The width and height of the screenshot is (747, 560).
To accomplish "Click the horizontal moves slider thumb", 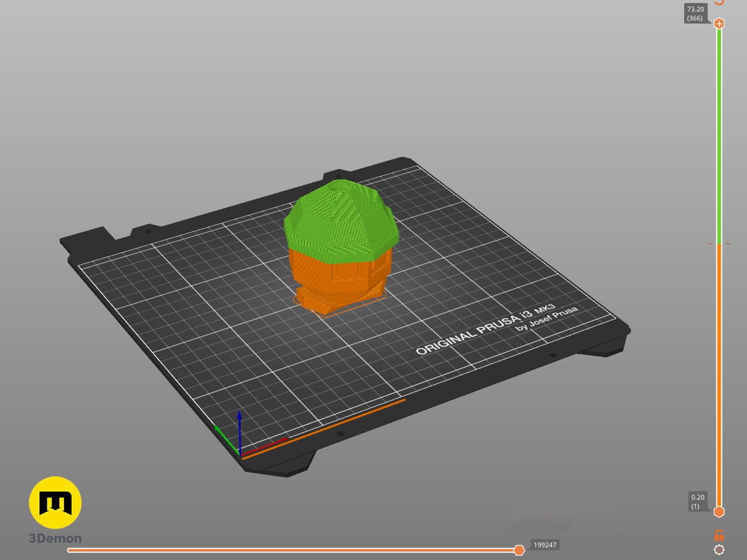I will pyautogui.click(x=519, y=550).
